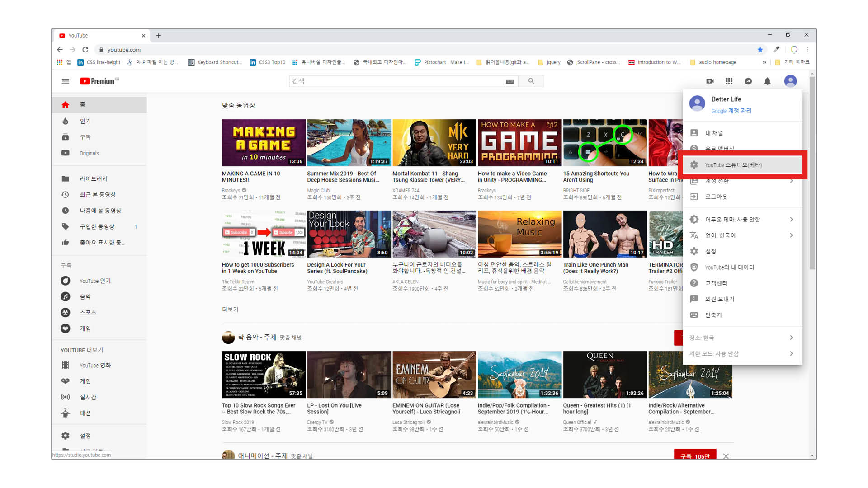Open MAKING A GAME IN 10 MINUTES thumbnail
Image resolution: width=868 pixels, height=488 pixels.
[x=264, y=143]
